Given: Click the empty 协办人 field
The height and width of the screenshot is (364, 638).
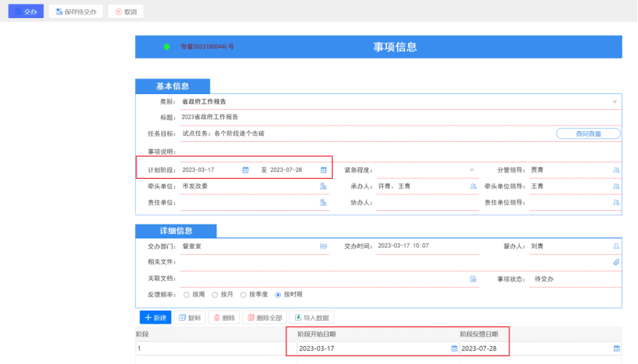Looking at the screenshot, I should pos(427,202).
